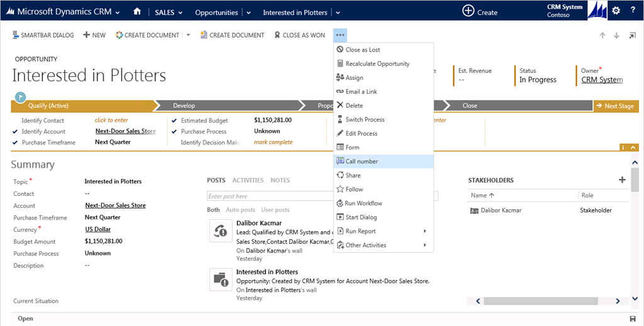Toggle the more commands ellipsis button
The height and width of the screenshot is (326, 644).
[340, 35]
